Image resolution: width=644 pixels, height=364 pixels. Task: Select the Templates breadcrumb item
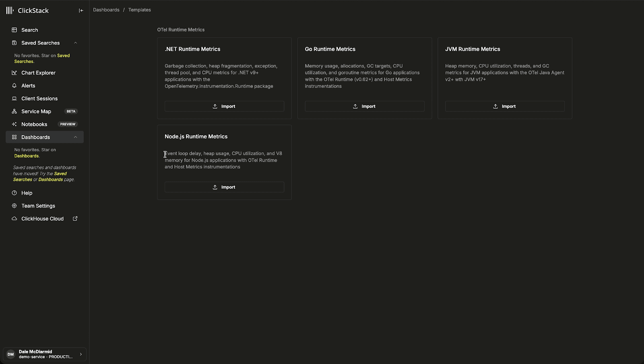139,10
